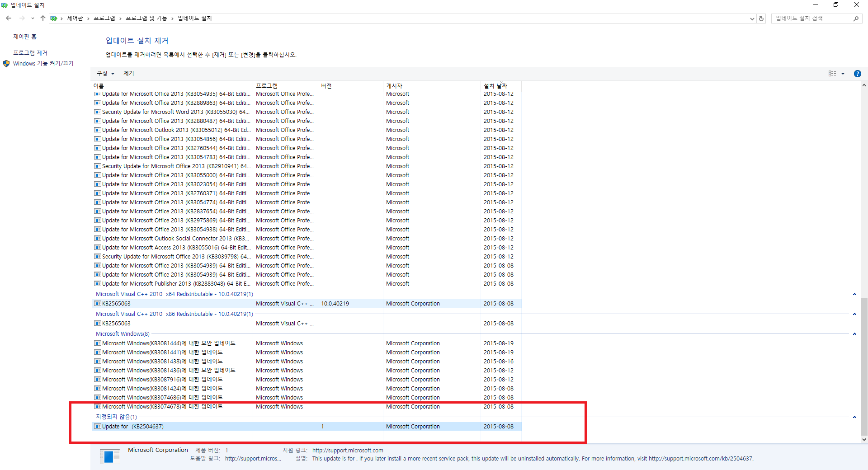Screen dimensions: 868x470
Task: Click icon of Update for (KB2504637) row
Action: tap(97, 427)
